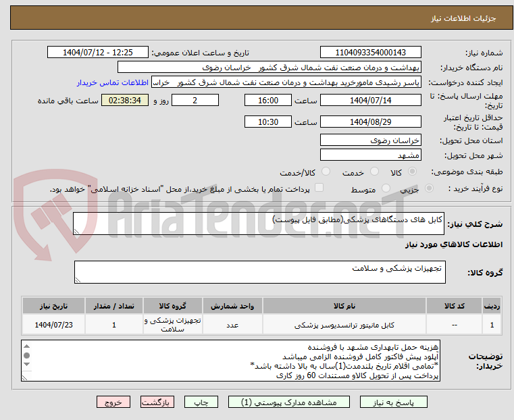Select the خدمت radio button
This screenshot has width=514, height=420.
374,172
